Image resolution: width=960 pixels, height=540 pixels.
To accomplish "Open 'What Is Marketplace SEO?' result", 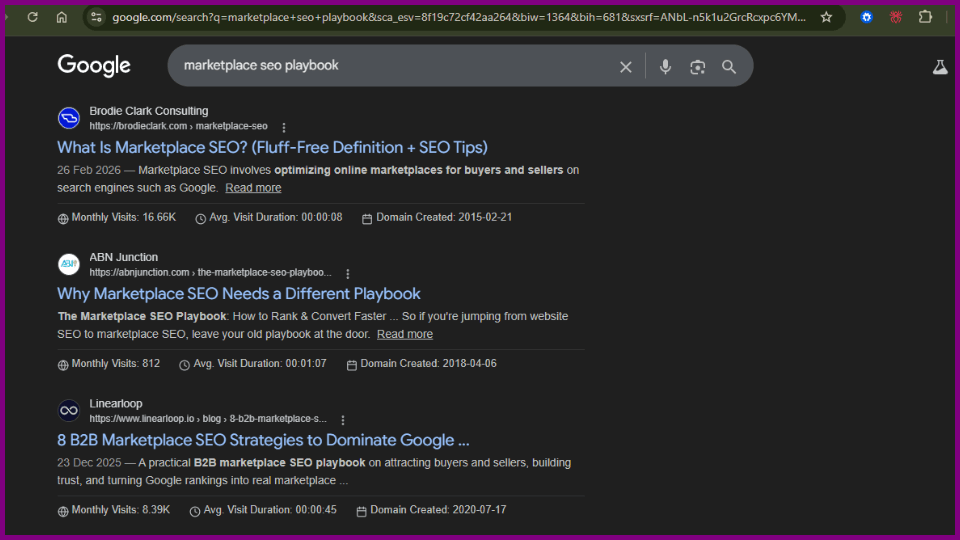I will (272, 148).
